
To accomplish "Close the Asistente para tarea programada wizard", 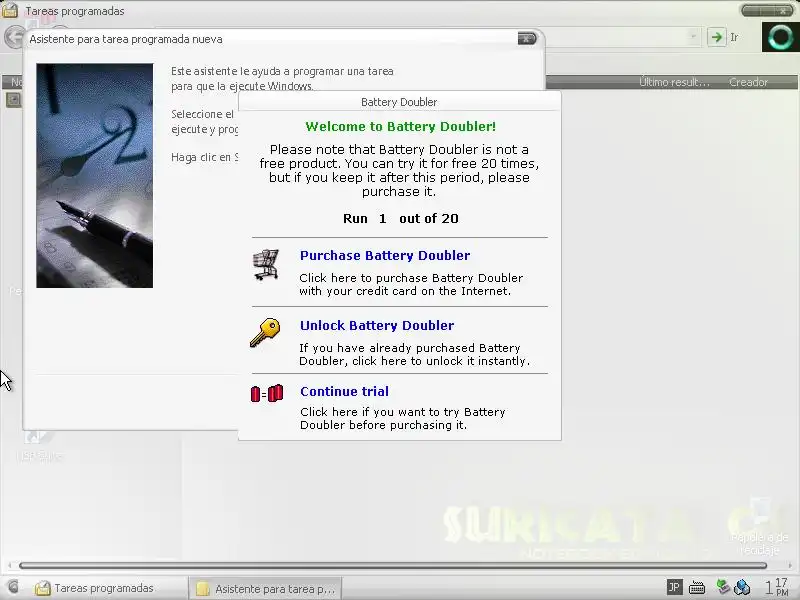I will click(527, 39).
